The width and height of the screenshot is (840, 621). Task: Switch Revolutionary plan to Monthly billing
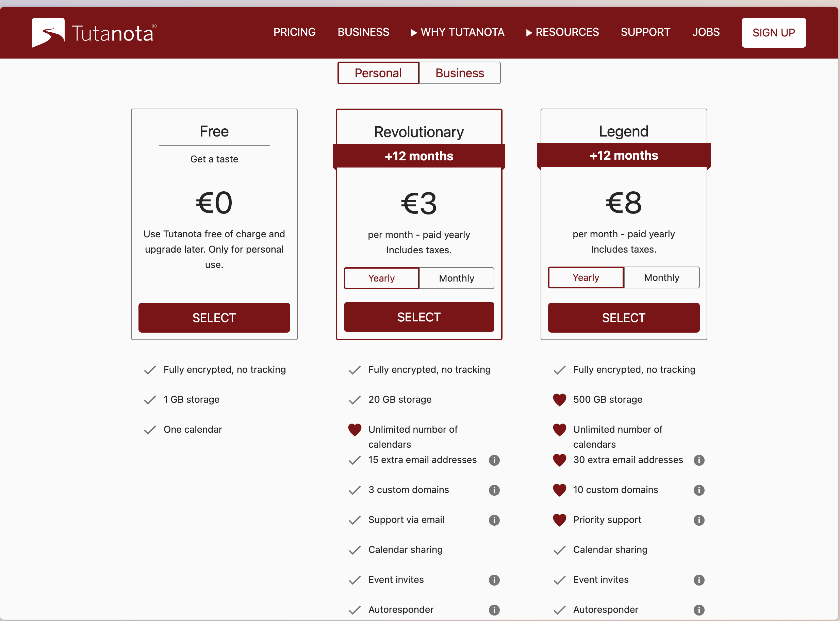pyautogui.click(x=457, y=278)
